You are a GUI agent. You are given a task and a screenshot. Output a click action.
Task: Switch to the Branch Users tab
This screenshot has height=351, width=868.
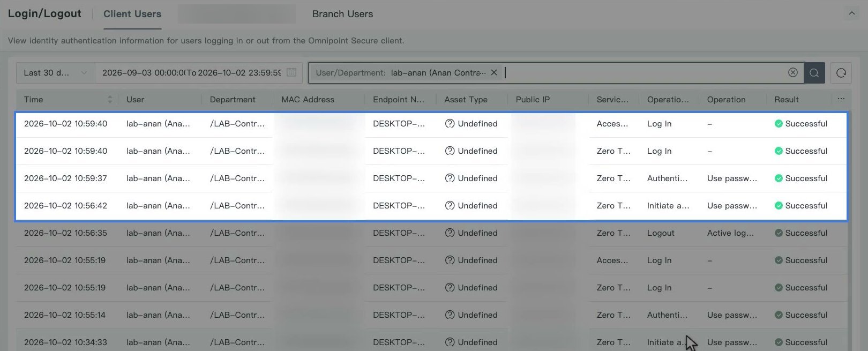point(342,14)
